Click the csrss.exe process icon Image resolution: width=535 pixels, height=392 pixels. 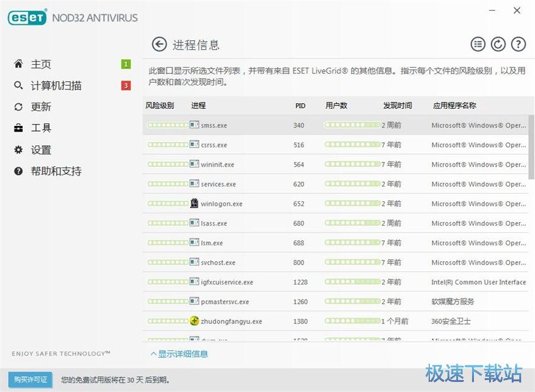tap(194, 144)
